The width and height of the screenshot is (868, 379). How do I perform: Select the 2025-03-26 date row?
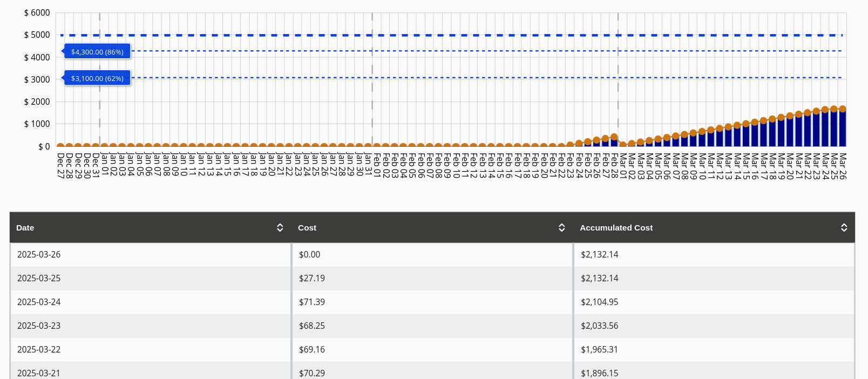[39, 254]
